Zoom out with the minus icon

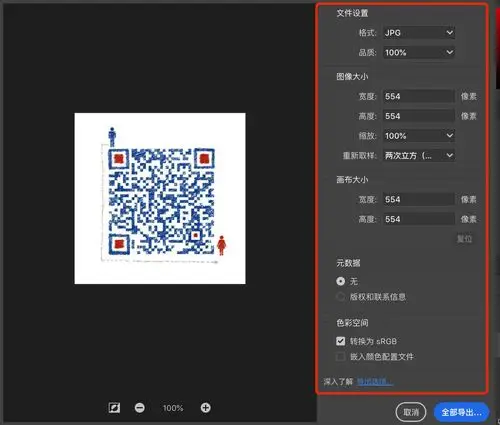pyautogui.click(x=140, y=408)
